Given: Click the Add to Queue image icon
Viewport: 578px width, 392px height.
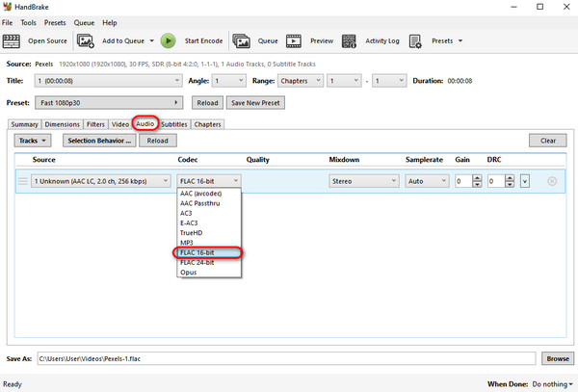Looking at the screenshot, I should pyautogui.click(x=85, y=40).
